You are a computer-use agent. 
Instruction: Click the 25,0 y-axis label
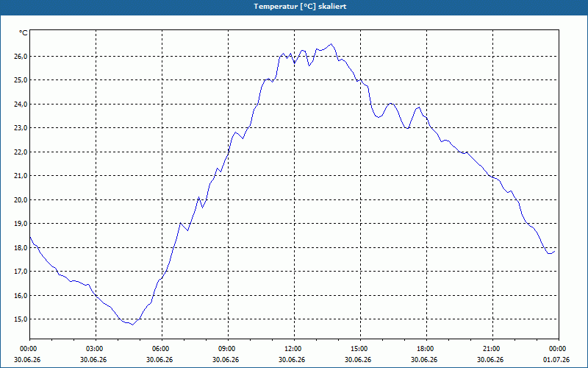pyautogui.click(x=21, y=80)
